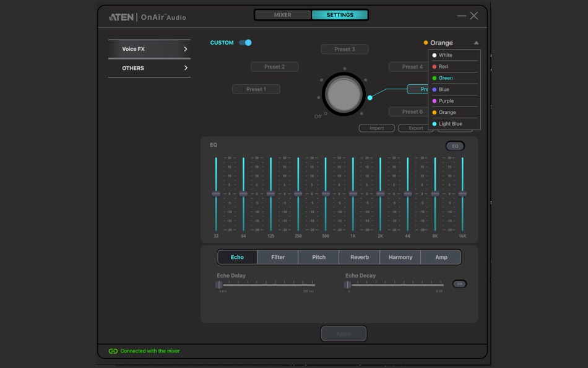Click the Import button
This screenshot has width=588, height=368.
[x=376, y=128]
